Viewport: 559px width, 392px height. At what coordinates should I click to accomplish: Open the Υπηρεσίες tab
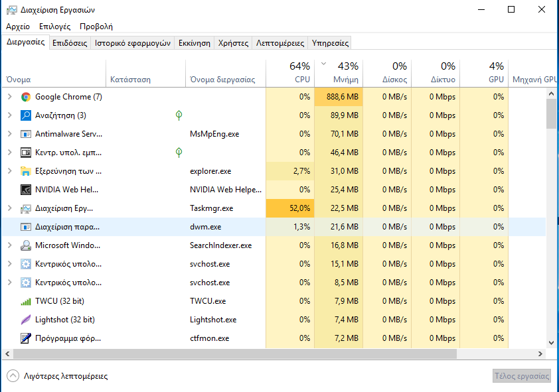[x=330, y=43]
